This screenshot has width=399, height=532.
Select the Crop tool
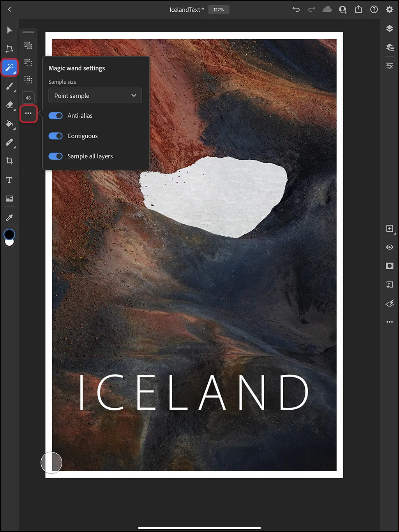[x=9, y=161]
